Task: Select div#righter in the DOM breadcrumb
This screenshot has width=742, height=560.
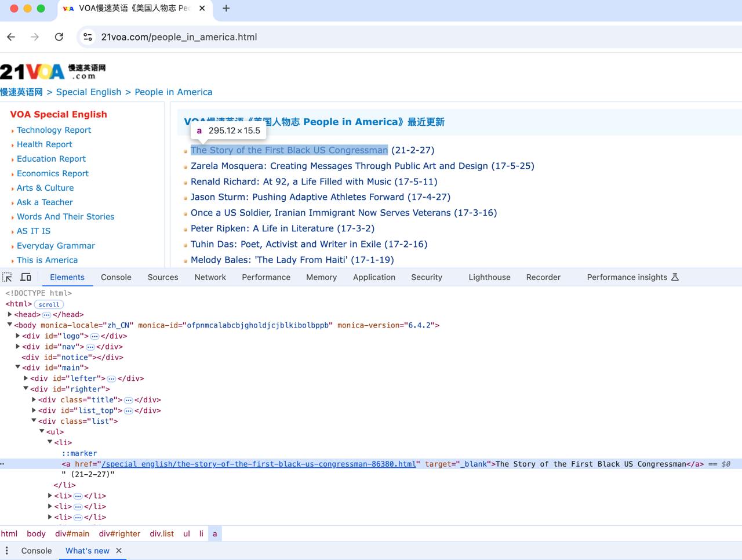Action: click(x=119, y=534)
